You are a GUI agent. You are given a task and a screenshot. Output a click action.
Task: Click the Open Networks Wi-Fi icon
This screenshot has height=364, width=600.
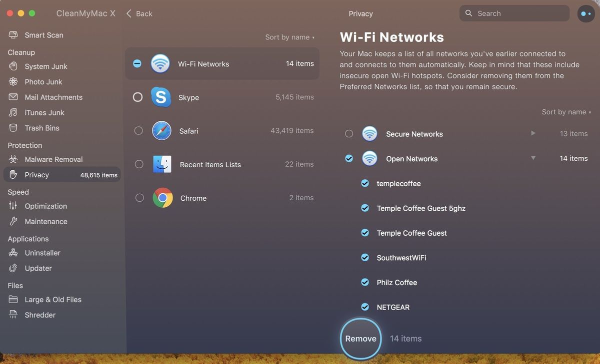click(369, 159)
